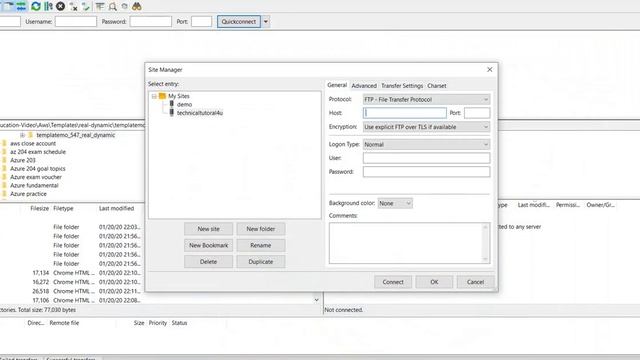Select the az 204 exam schedule folder
640x360 pixels.
click(38, 152)
